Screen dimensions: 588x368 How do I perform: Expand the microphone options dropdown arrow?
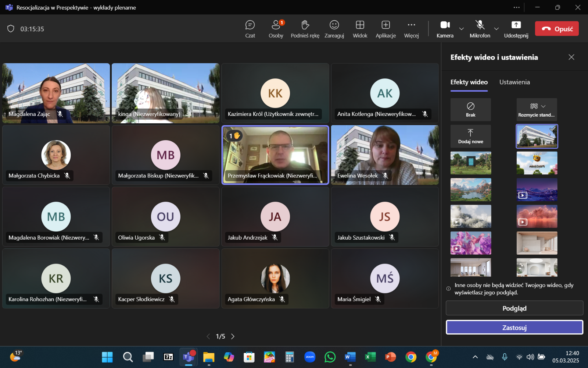pyautogui.click(x=496, y=29)
